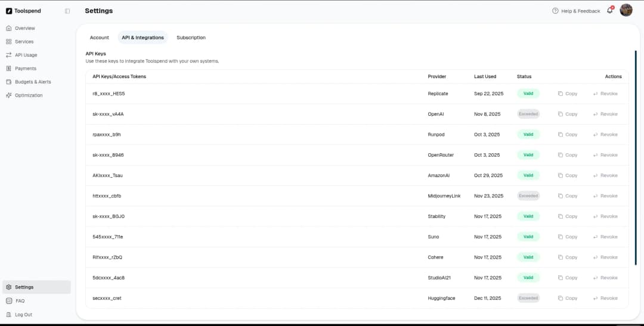
Task: Click the key text httxxxx_cbfb
Action: pos(107,196)
